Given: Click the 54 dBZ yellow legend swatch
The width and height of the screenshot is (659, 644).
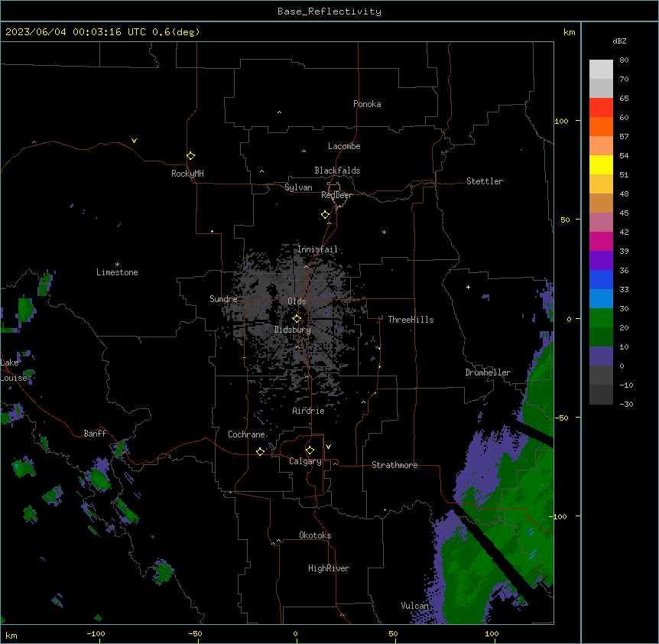Looking at the screenshot, I should (x=601, y=164).
